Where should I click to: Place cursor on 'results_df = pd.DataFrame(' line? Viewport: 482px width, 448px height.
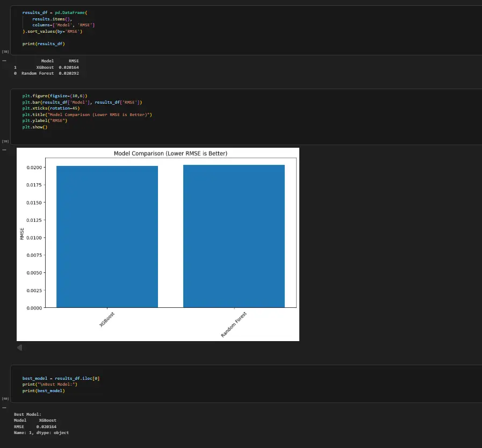[x=55, y=12]
